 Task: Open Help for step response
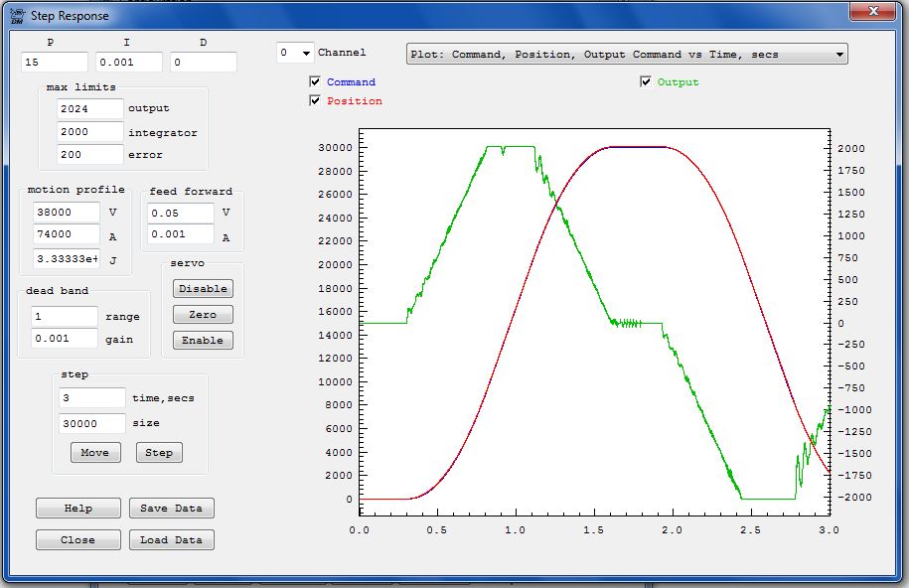tap(78, 508)
